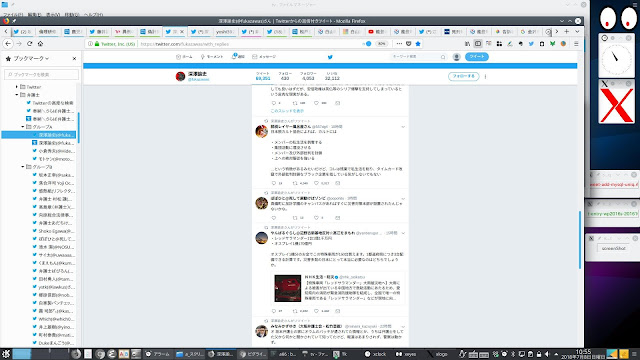Collapse the グループA bookmark folder
Screen dimensions: 640x360
click(x=23, y=127)
